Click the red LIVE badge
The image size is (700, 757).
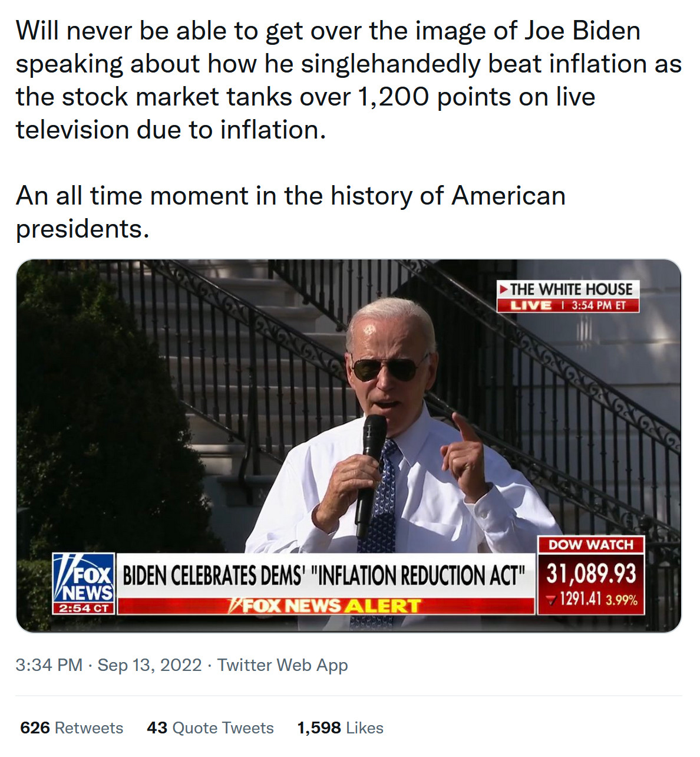point(530,305)
